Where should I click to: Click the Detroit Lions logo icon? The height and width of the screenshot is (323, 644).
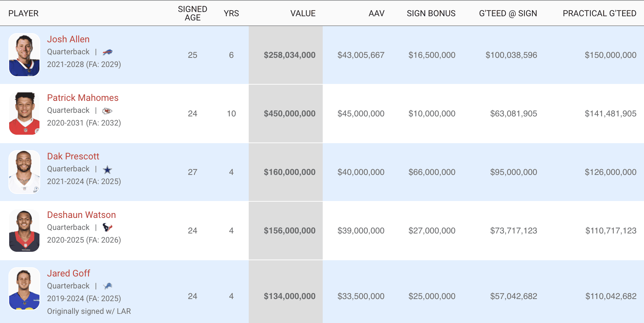coord(107,286)
